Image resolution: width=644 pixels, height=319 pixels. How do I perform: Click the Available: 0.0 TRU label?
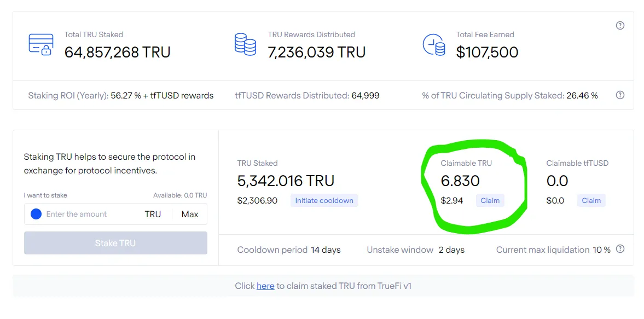pyautogui.click(x=180, y=195)
